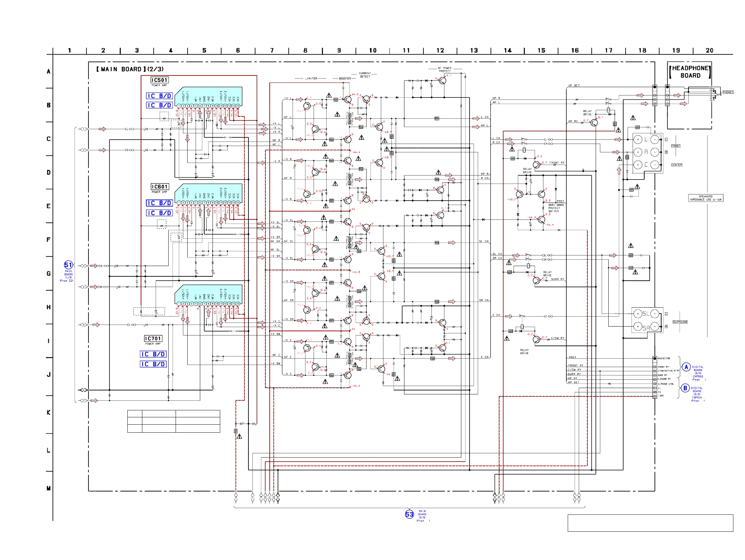Click the blue circled 51 board reference
Screen dimensions: 745x560
click(68, 265)
